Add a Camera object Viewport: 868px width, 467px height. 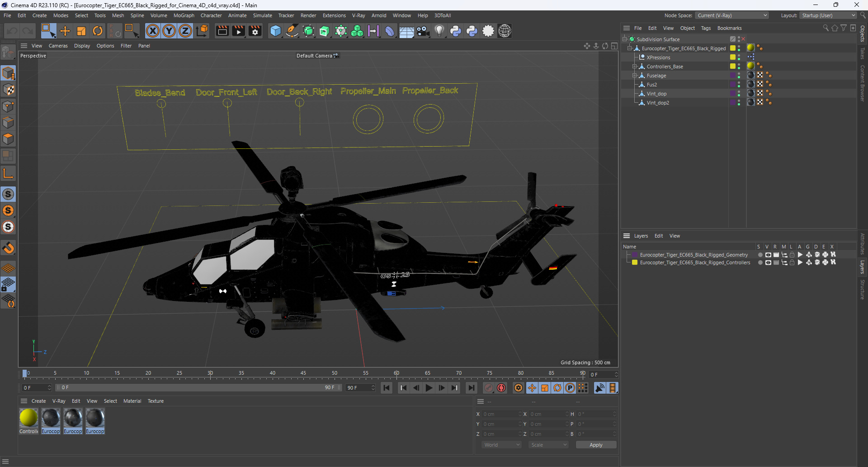point(423,31)
